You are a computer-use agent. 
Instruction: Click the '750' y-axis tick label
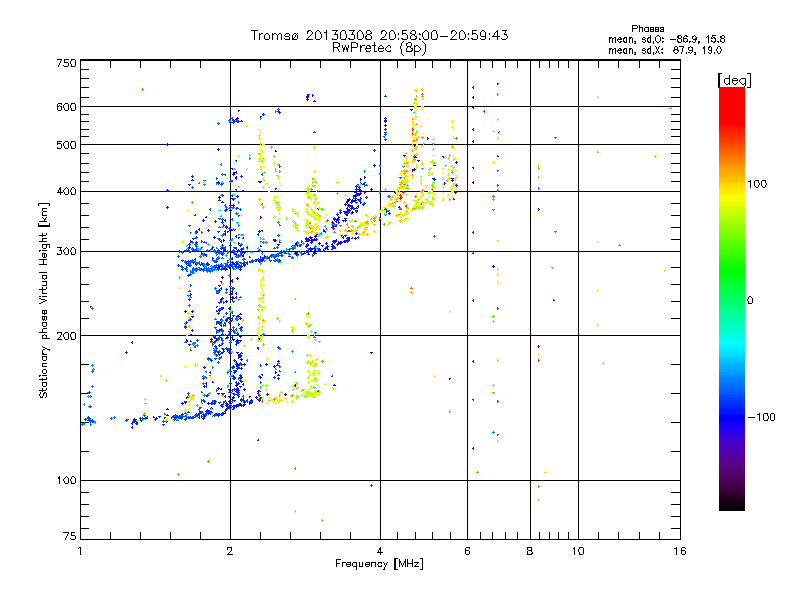pyautogui.click(x=66, y=63)
